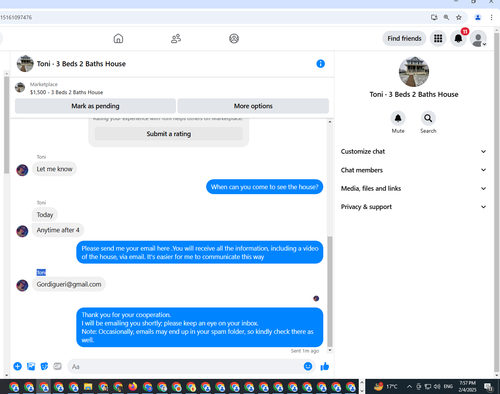Click the ENG language indicator
This screenshot has height=394, width=500.
click(x=448, y=387)
